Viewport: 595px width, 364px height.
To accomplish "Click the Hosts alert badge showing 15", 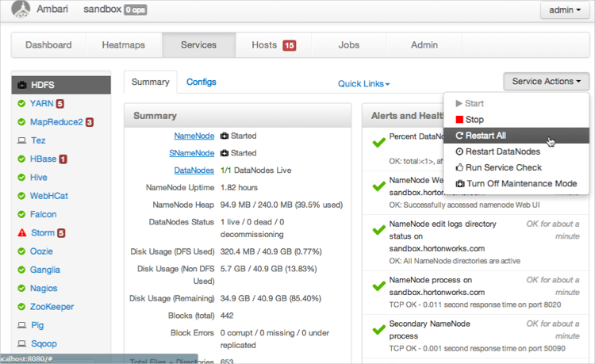I will pyautogui.click(x=289, y=45).
